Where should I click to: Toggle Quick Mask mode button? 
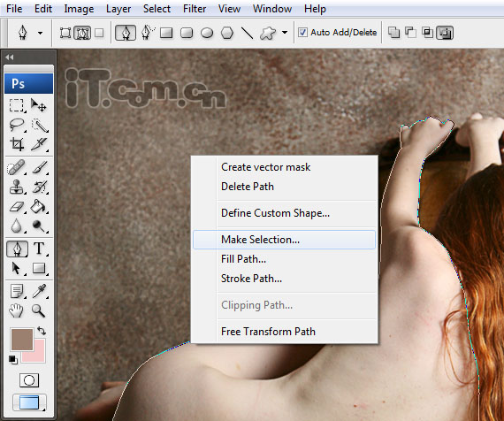tap(29, 380)
